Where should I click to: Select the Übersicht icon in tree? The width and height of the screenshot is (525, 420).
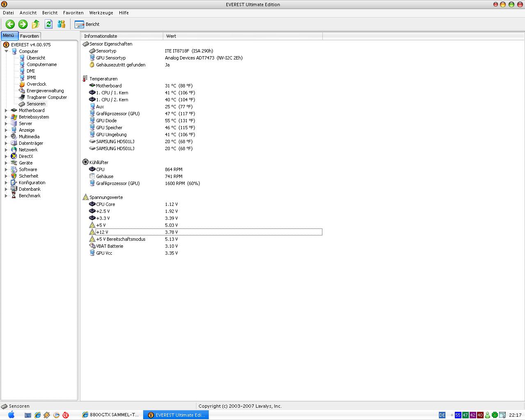click(x=22, y=58)
